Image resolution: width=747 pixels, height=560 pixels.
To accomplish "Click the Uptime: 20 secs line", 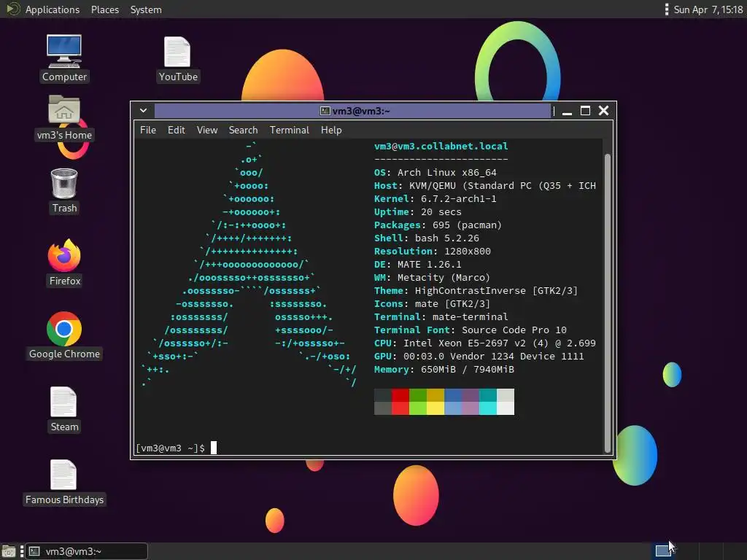I will pos(418,212).
